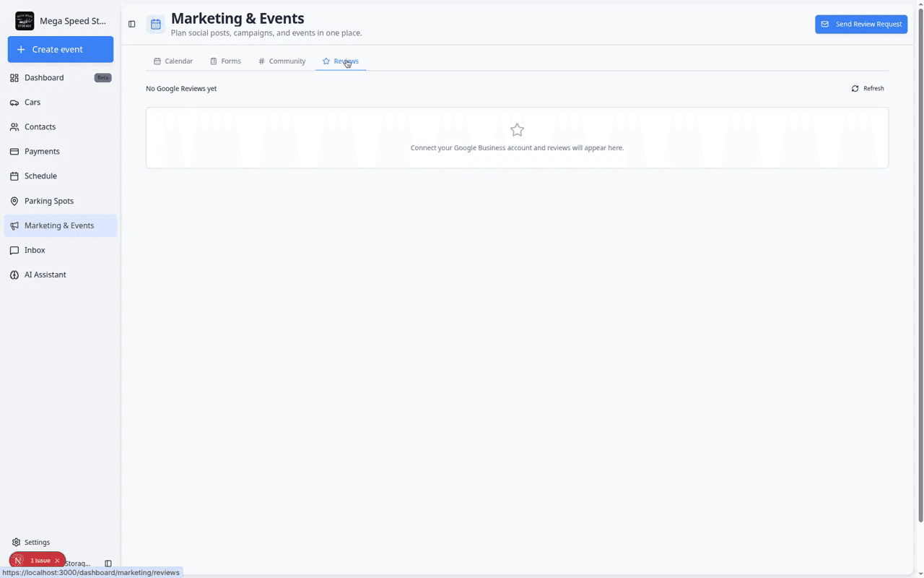The height and width of the screenshot is (578, 924).
Task: Open Settings from the sidebar label
Action: (37, 542)
